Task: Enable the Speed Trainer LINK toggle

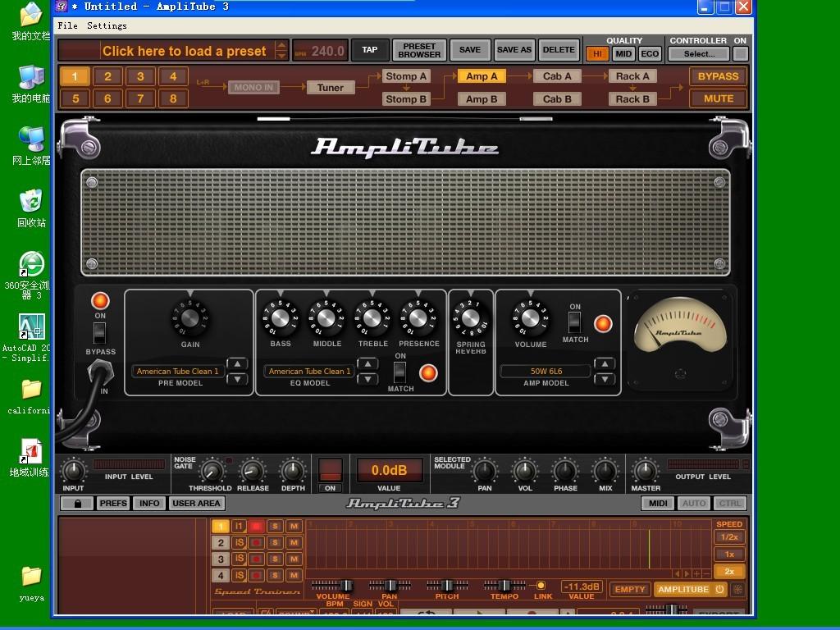Action: tap(541, 586)
